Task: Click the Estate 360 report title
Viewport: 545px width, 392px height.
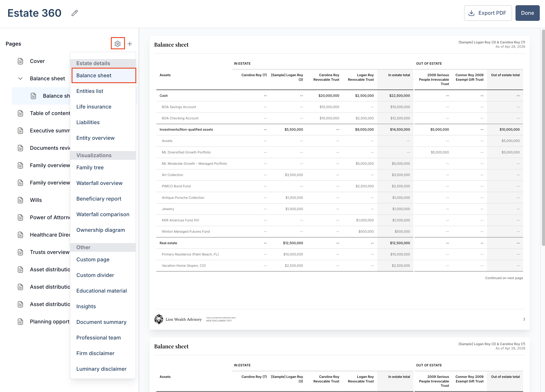Action: tap(34, 13)
